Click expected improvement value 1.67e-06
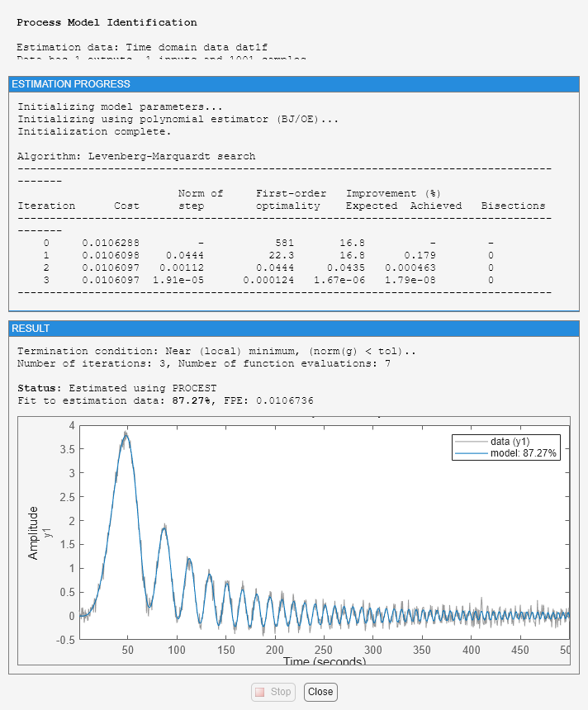The width and height of the screenshot is (588, 710). [x=339, y=281]
